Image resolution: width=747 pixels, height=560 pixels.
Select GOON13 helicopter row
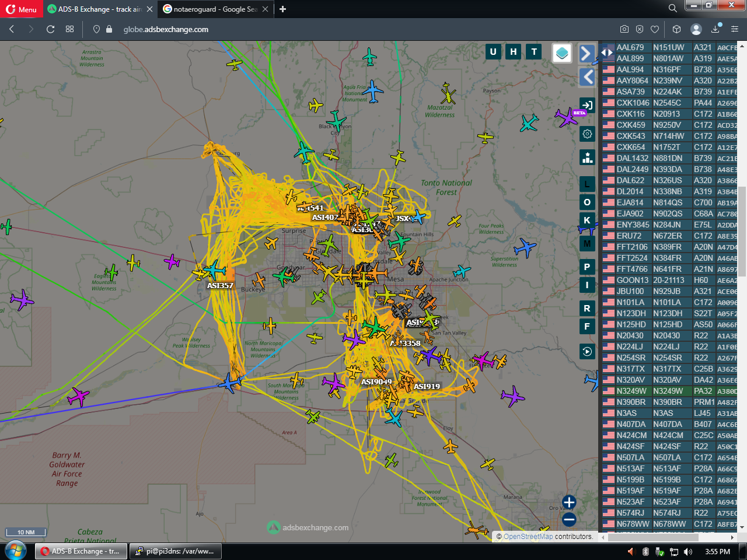(x=670, y=280)
